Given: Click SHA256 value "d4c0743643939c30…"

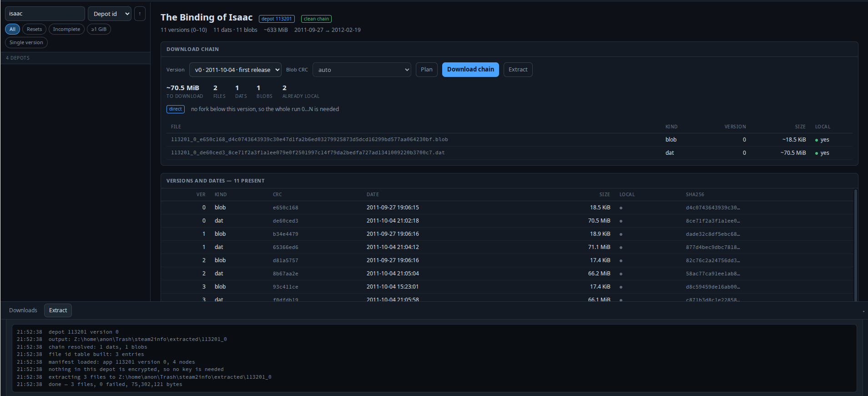Looking at the screenshot, I should (713, 208).
